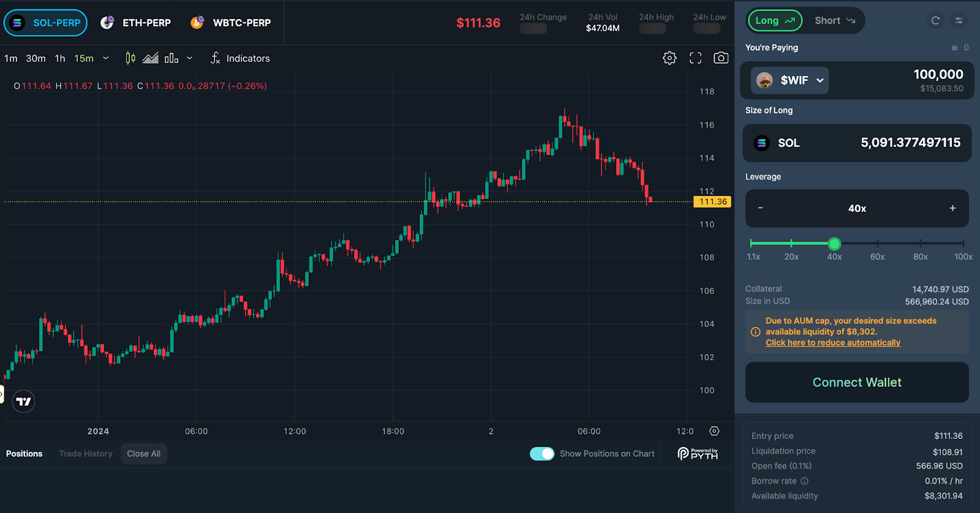Expand the chart type dropdown arrow
Image resolution: width=980 pixels, height=513 pixels.
point(190,58)
